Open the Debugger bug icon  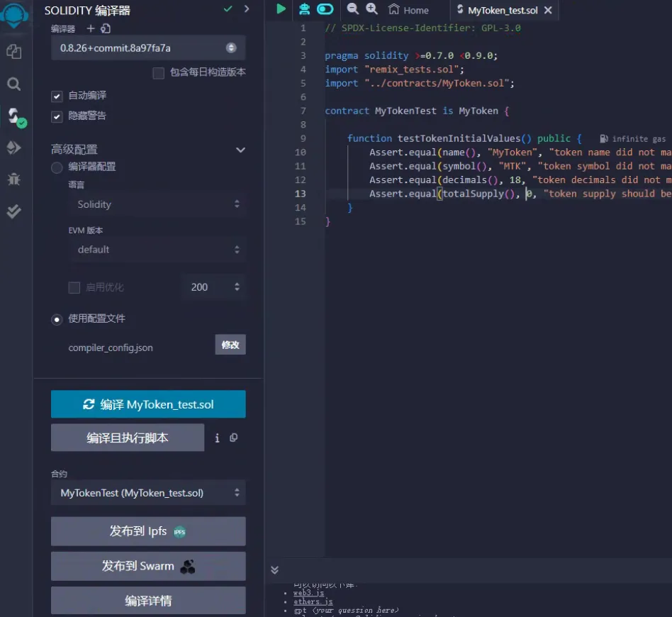pos(13,179)
